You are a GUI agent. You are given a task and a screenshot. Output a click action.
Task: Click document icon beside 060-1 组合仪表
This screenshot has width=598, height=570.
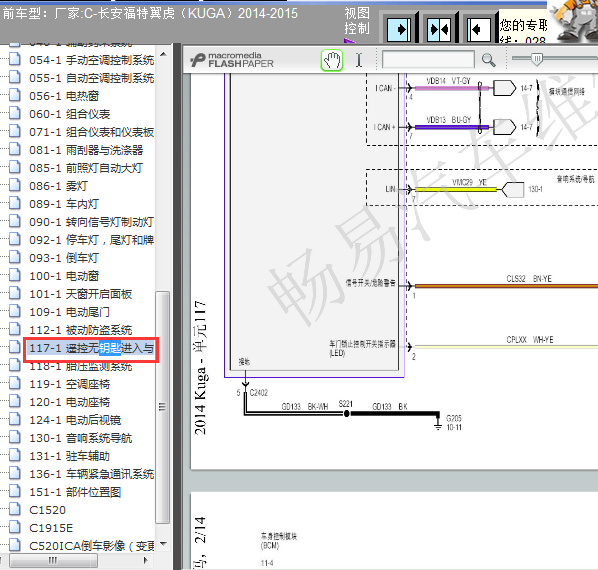coord(14,113)
